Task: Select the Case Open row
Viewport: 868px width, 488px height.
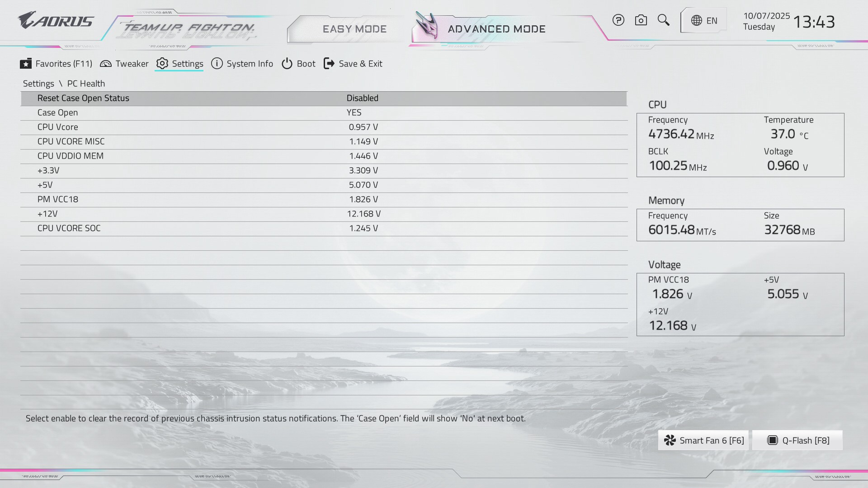Action: pos(58,113)
